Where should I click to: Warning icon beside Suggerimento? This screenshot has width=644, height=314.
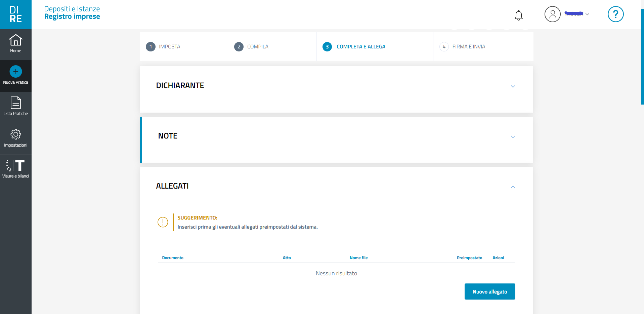coord(163,222)
